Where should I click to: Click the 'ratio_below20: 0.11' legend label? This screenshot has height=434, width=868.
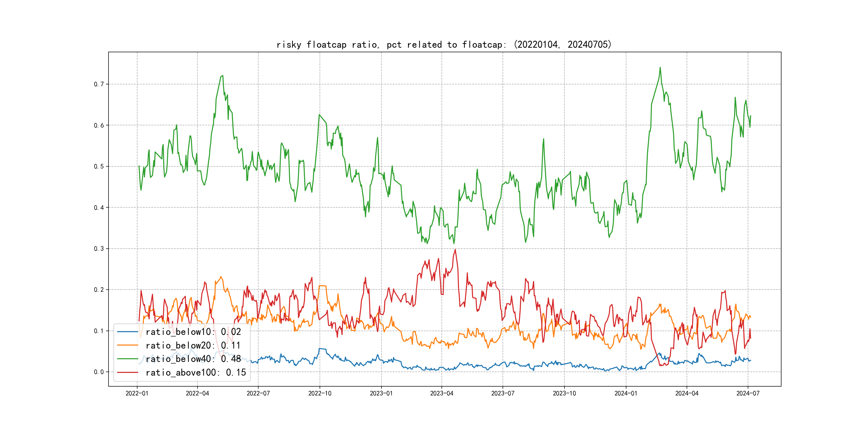(x=193, y=345)
